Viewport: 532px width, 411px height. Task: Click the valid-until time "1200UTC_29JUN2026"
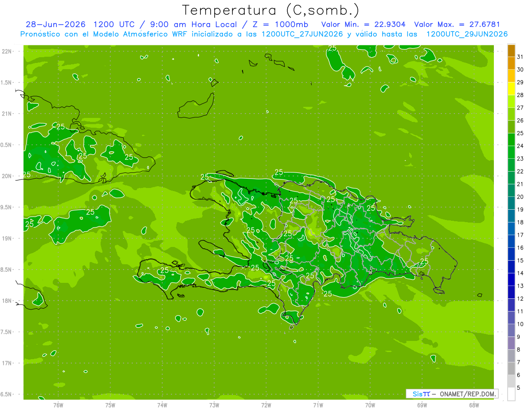467,34
